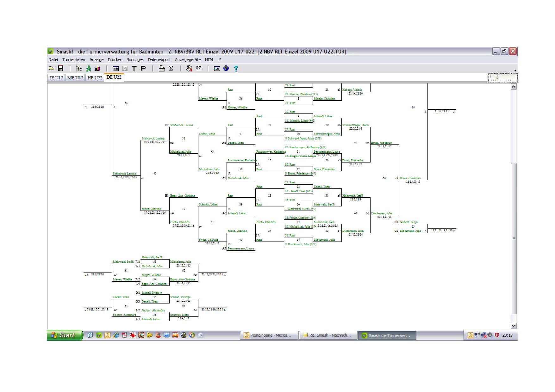This screenshot has height=392, width=555.
Task: Click the zoom slider at top right
Action: [x=497, y=77]
